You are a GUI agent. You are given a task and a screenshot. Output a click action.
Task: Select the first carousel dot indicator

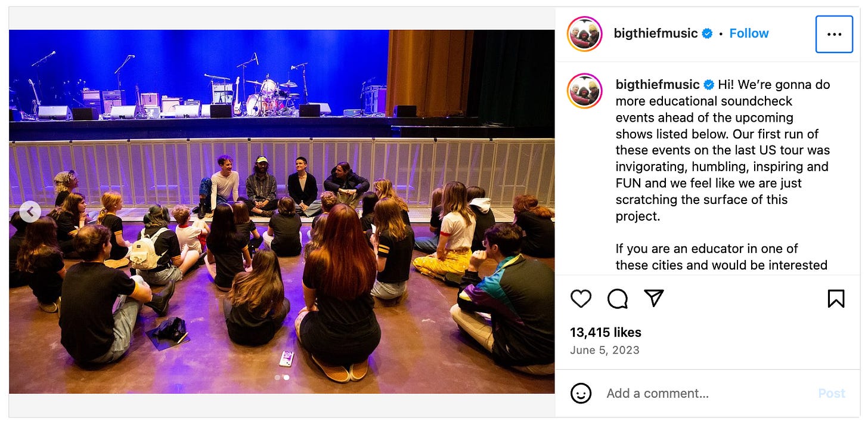[x=277, y=377]
